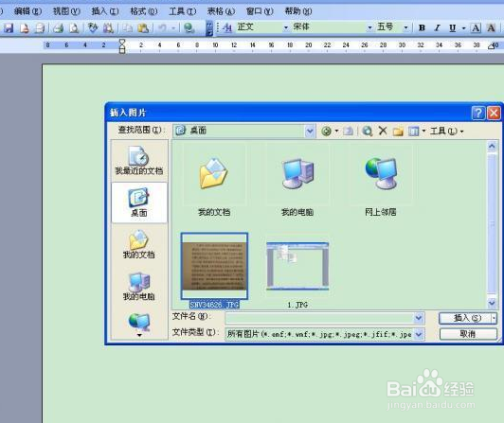Click the Insert 插入 button
504x423 pixels.
pos(464,318)
